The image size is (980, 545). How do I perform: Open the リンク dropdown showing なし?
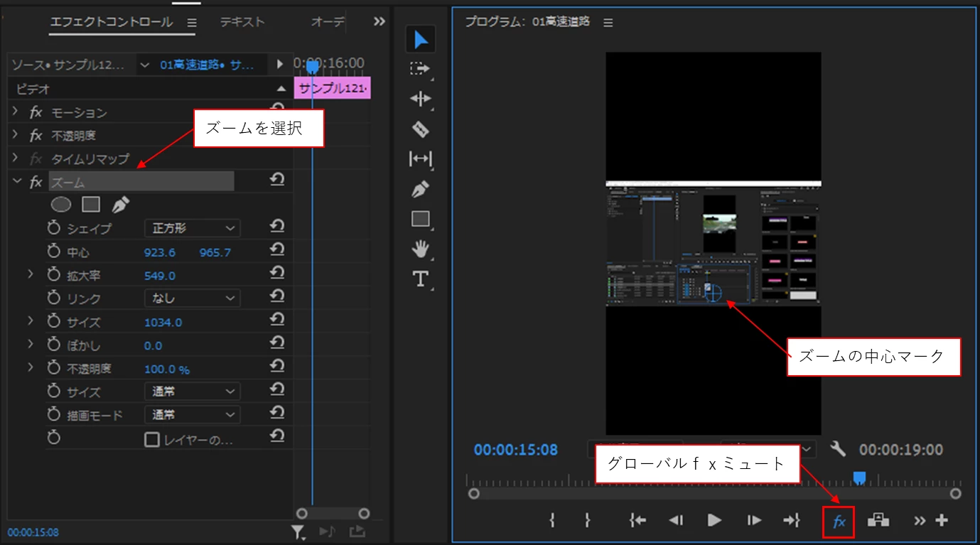point(192,298)
